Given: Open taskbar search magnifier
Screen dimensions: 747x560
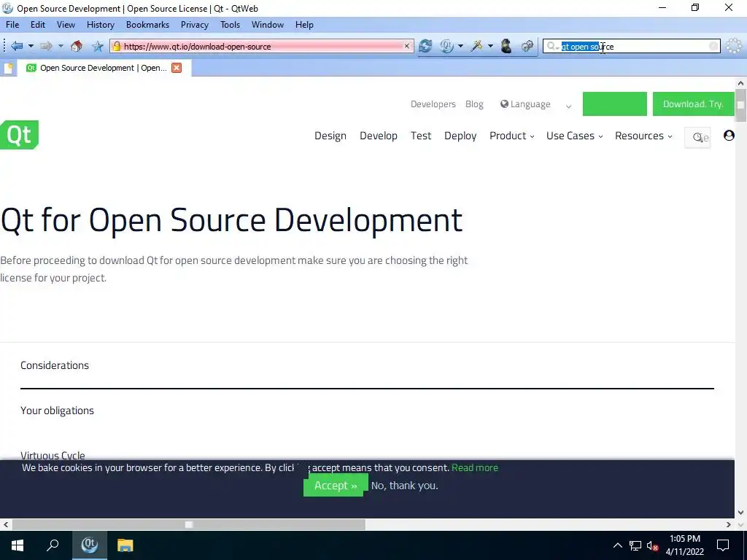Looking at the screenshot, I should pos(53,545).
